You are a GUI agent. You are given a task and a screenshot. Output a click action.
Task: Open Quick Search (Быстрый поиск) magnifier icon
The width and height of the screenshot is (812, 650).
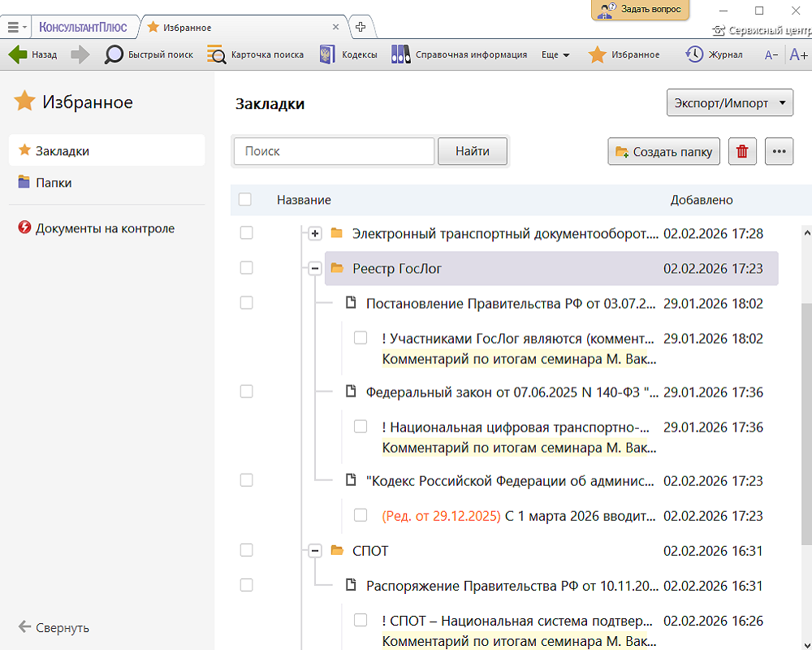coord(114,54)
